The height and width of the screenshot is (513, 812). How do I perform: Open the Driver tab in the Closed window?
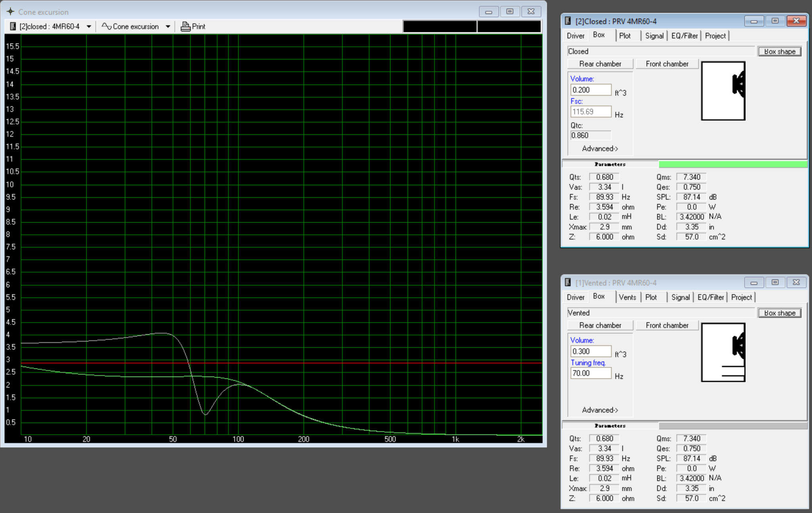click(575, 36)
